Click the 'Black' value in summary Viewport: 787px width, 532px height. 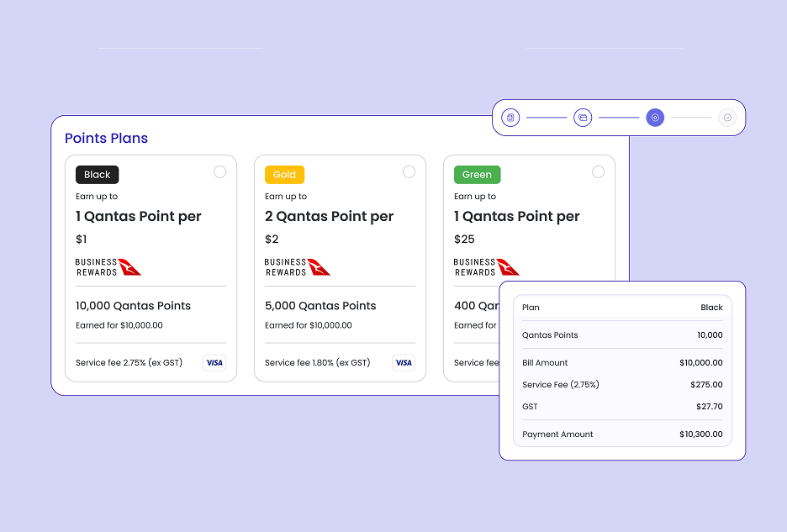(x=711, y=307)
